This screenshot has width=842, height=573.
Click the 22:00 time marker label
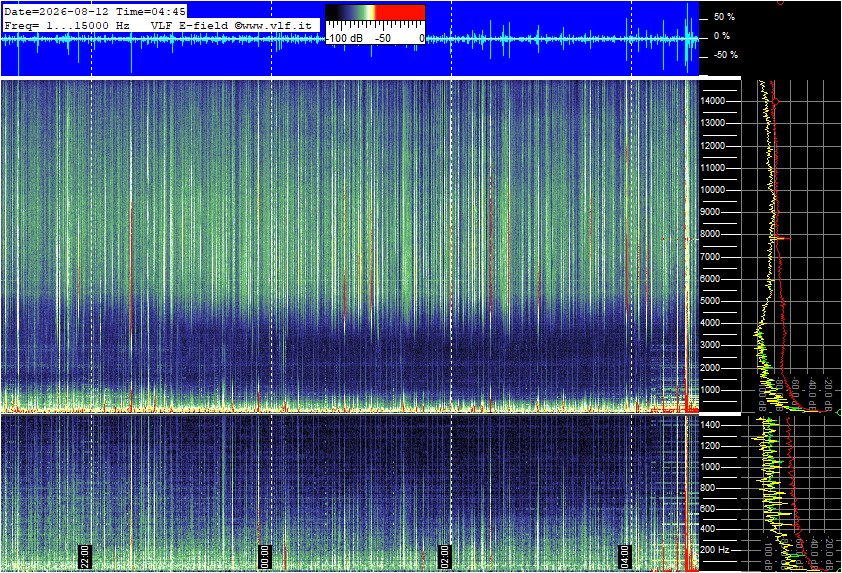point(85,556)
